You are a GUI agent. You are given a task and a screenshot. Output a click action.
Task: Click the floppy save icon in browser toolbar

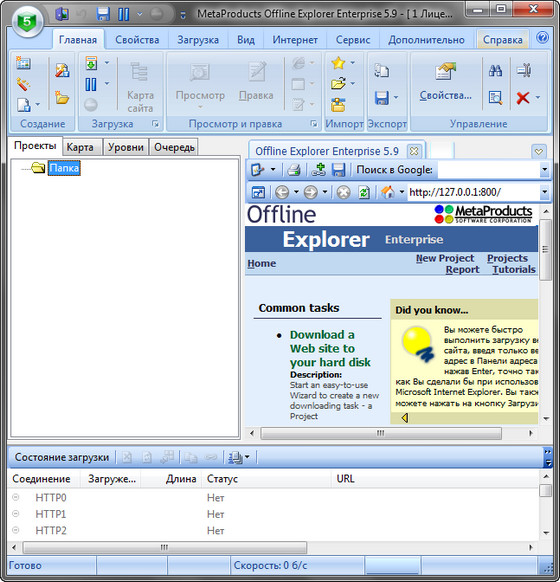point(338,170)
